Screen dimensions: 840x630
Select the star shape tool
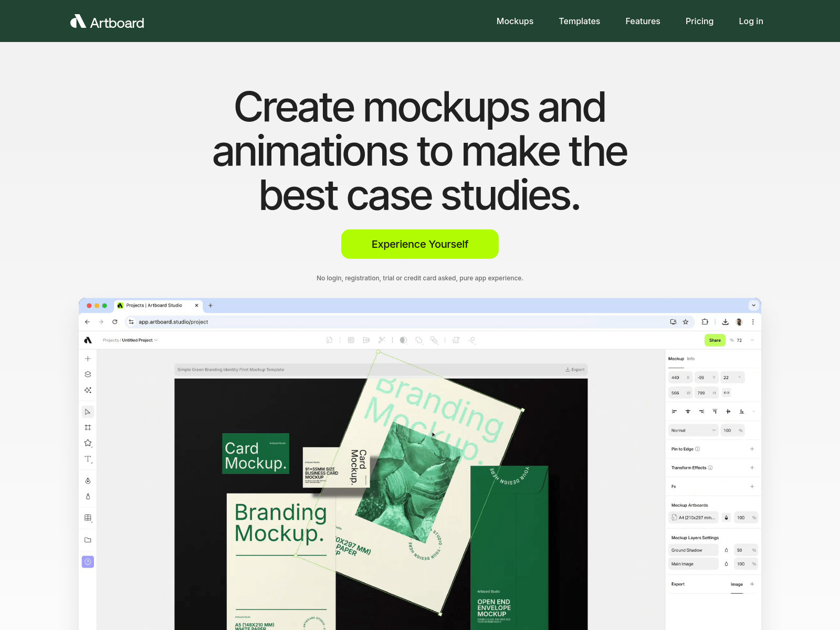[x=88, y=443]
